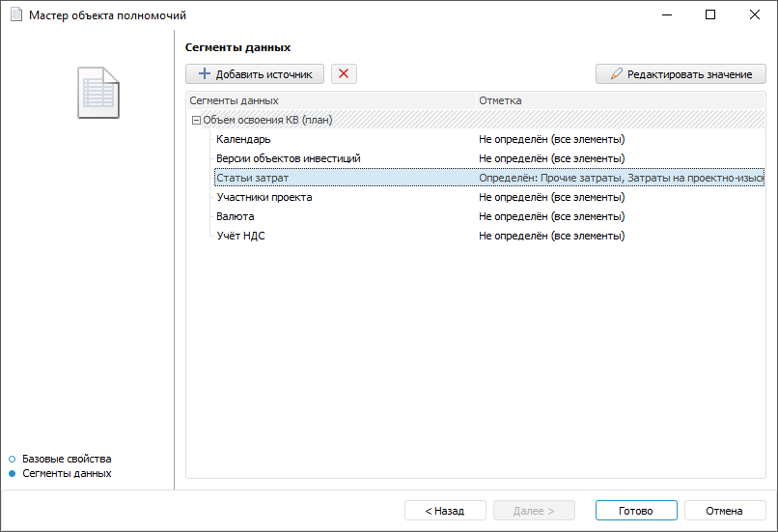Select Участники проекта row
This screenshot has height=532, width=778.
coord(264,197)
